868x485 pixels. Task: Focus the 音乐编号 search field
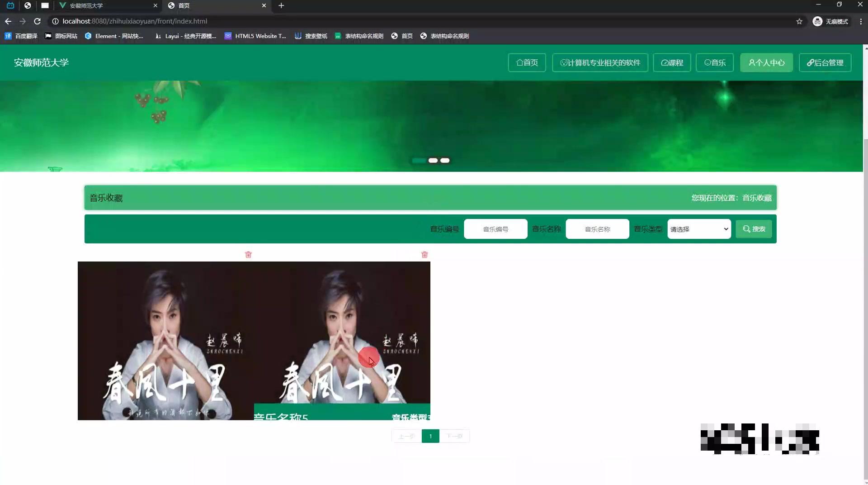point(495,229)
